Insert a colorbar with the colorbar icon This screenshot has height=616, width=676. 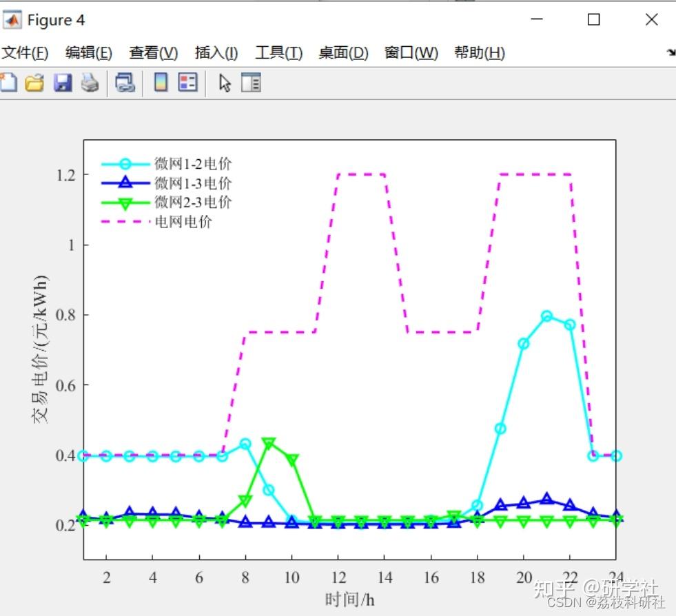pyautogui.click(x=161, y=83)
